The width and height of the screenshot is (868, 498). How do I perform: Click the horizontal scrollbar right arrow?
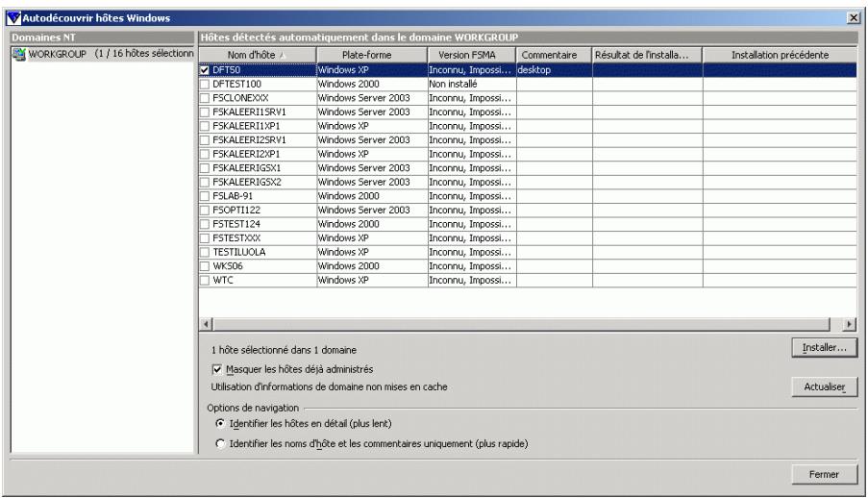(x=850, y=324)
